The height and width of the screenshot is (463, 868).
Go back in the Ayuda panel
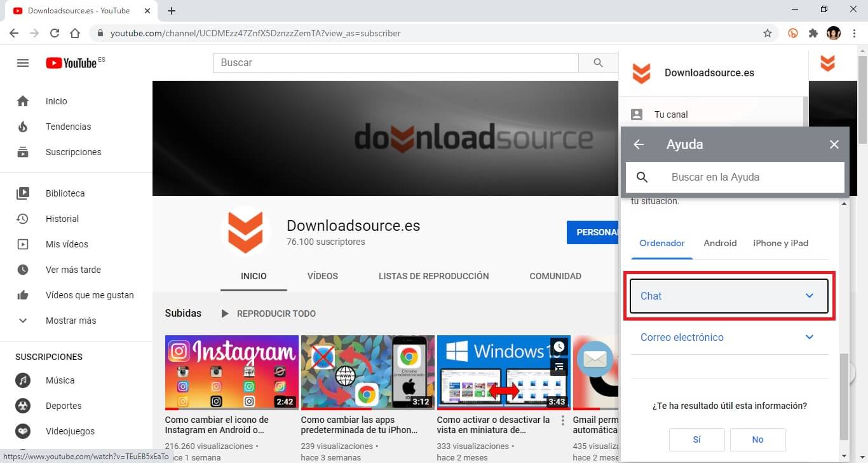pos(639,144)
